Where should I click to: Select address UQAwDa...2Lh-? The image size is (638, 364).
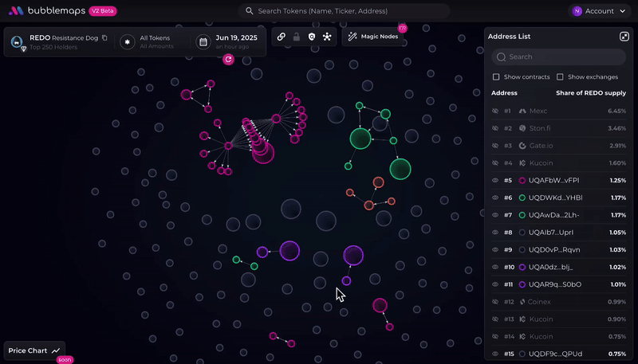point(553,215)
